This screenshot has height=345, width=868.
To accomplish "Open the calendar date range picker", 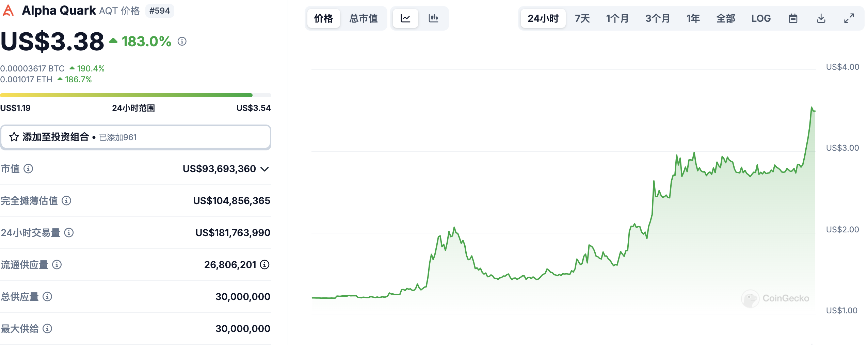I will (x=793, y=18).
